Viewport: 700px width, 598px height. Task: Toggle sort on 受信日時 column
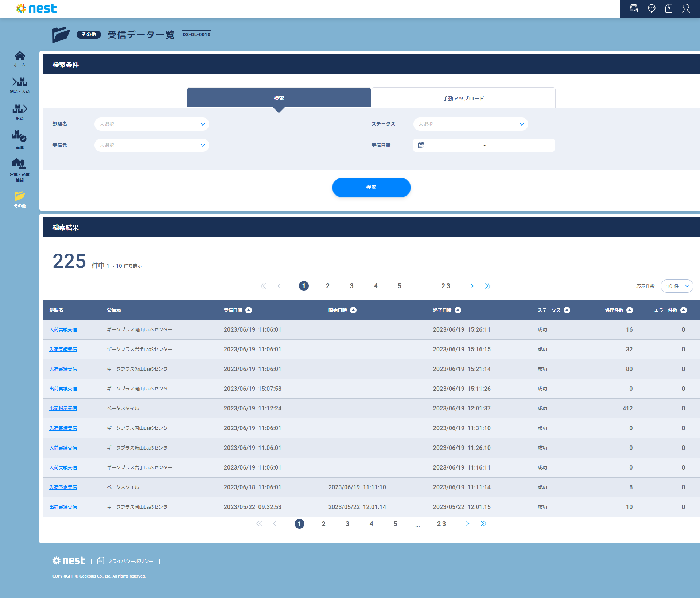pyautogui.click(x=249, y=310)
